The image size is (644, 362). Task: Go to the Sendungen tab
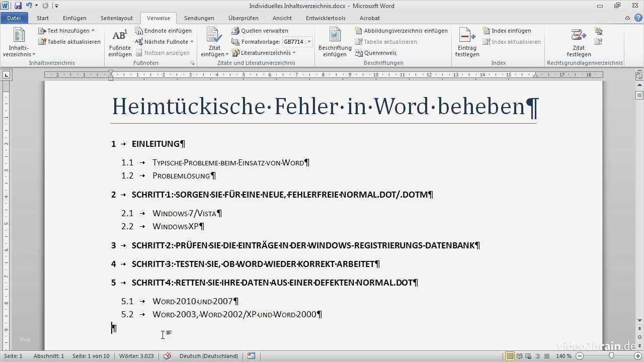(x=199, y=18)
